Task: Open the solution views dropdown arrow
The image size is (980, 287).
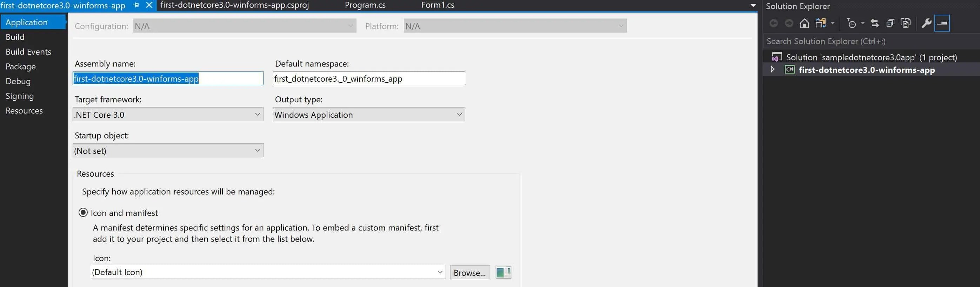Action: 832,23
